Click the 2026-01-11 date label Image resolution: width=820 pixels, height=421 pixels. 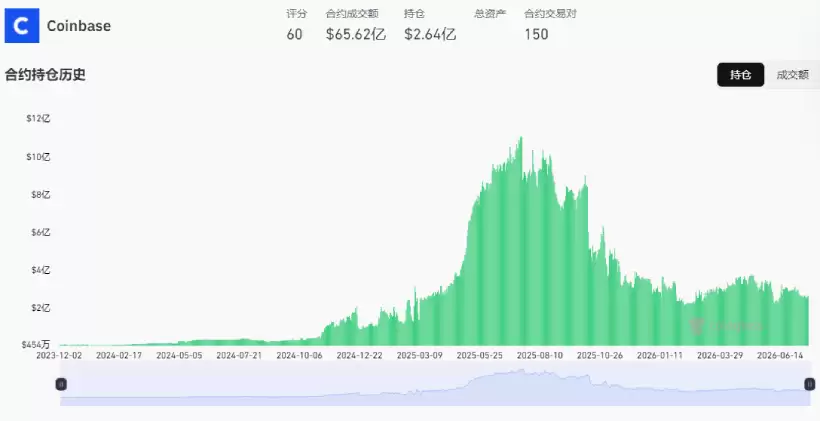660,355
